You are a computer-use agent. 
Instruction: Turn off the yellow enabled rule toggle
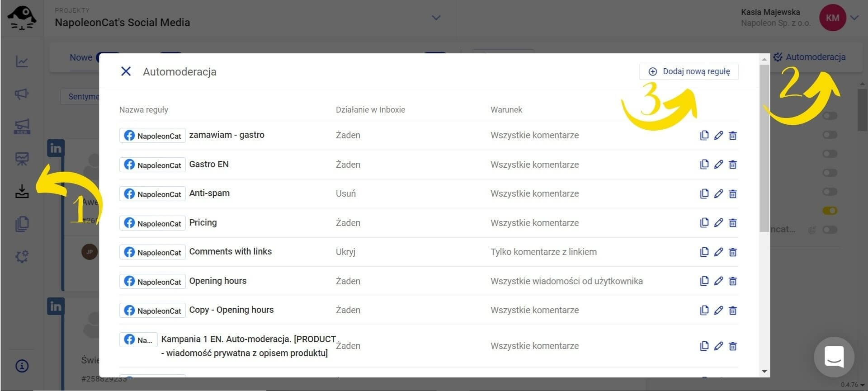point(830,211)
